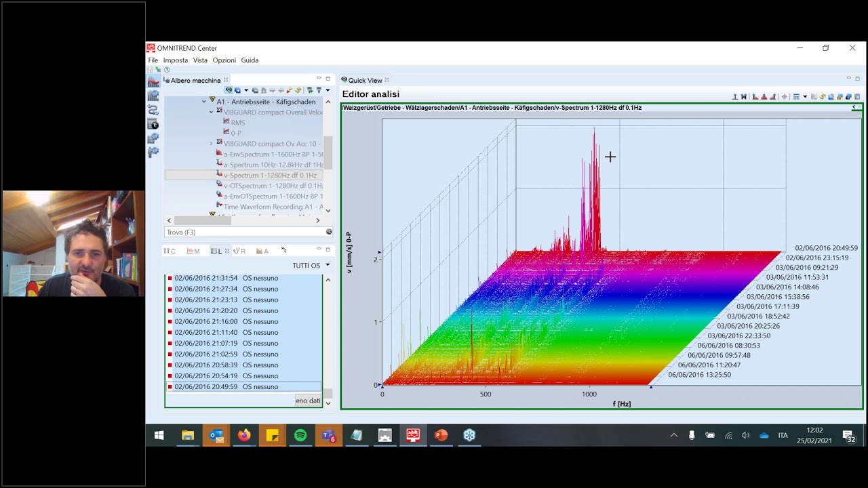Click the measurement list vertical scrollbar
This screenshot has height=488, width=868.
(x=328, y=393)
